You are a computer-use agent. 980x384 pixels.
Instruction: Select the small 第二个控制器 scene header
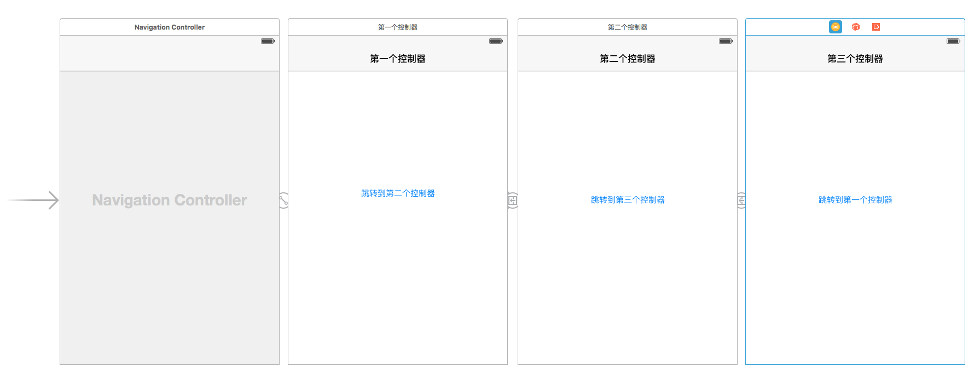point(628,27)
